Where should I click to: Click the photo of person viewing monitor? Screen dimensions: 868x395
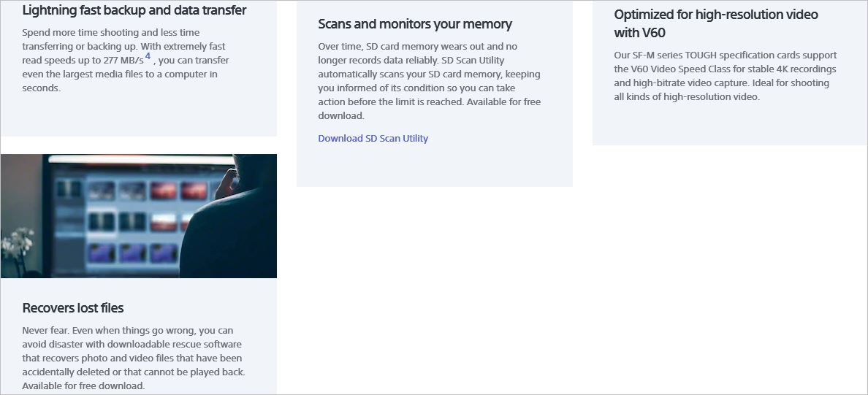coord(138,216)
